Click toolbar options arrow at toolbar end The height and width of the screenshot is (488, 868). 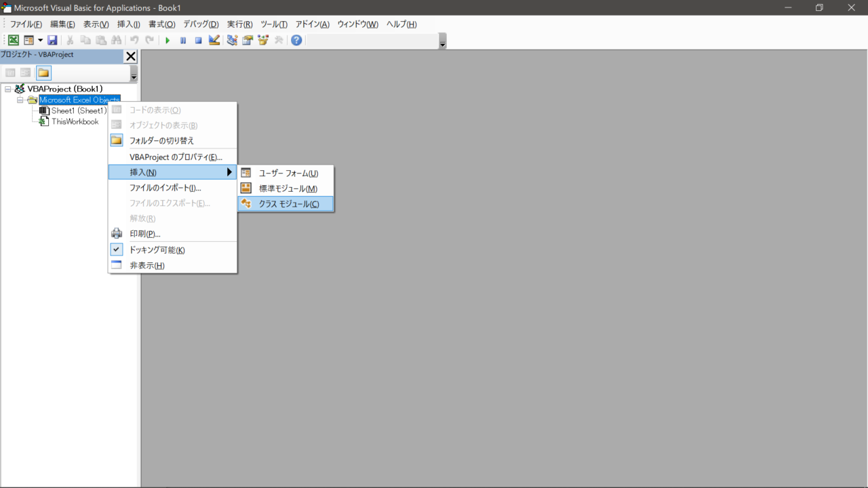click(x=443, y=41)
